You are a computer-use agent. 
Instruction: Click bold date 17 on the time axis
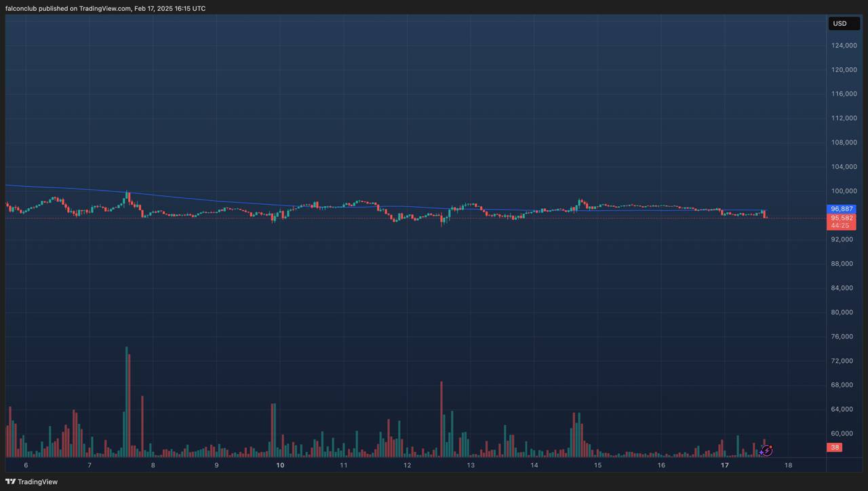click(x=725, y=465)
